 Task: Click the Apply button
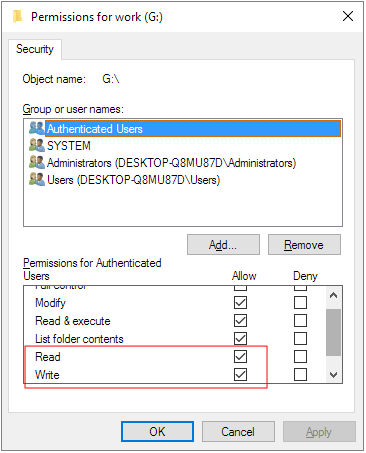(x=319, y=432)
